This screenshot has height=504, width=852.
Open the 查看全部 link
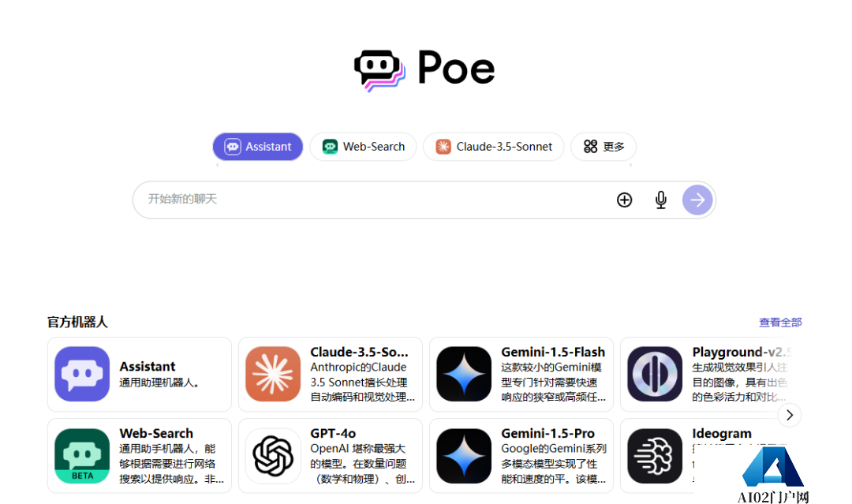click(780, 322)
